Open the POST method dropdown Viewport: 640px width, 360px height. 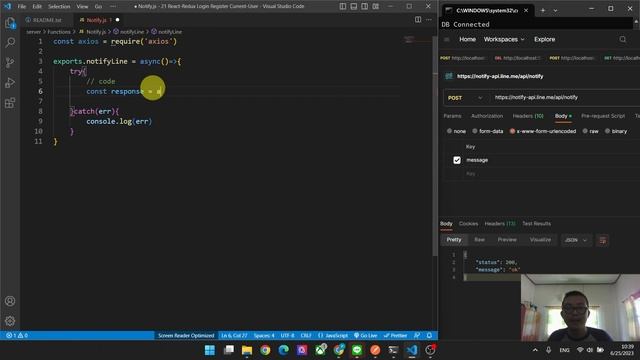pyautogui.click(x=465, y=98)
